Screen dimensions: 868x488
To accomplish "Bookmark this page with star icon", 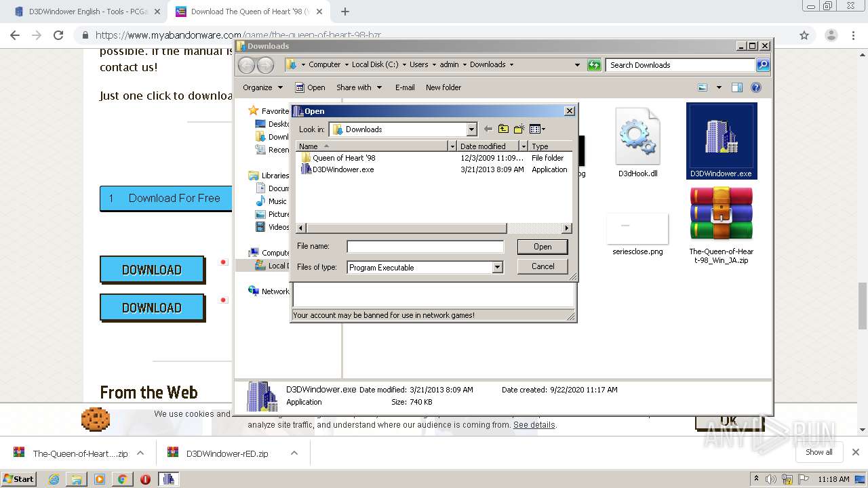I will (x=804, y=35).
